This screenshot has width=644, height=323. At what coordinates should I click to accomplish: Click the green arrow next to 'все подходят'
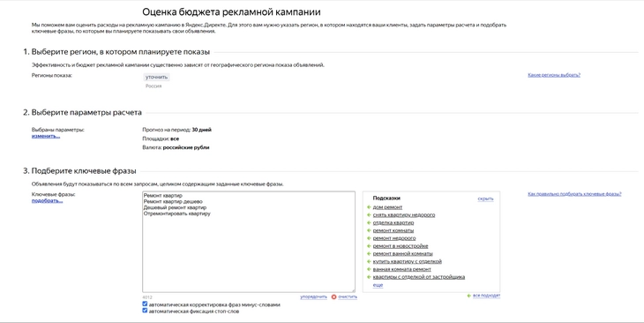(x=469, y=296)
